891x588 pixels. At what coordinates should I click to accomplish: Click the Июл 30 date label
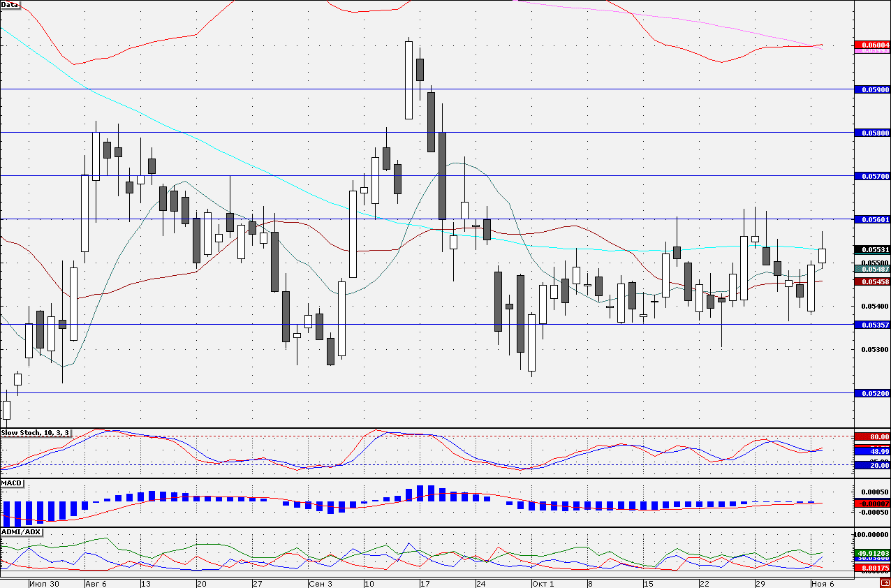tap(45, 583)
